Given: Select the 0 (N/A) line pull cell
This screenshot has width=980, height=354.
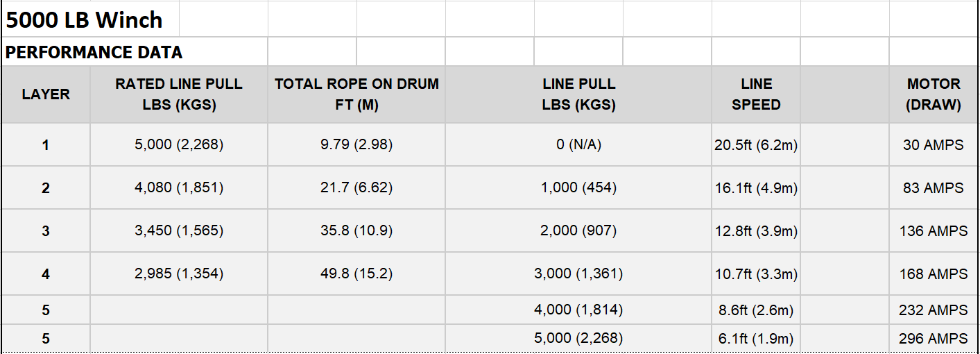Looking at the screenshot, I should (578, 145).
